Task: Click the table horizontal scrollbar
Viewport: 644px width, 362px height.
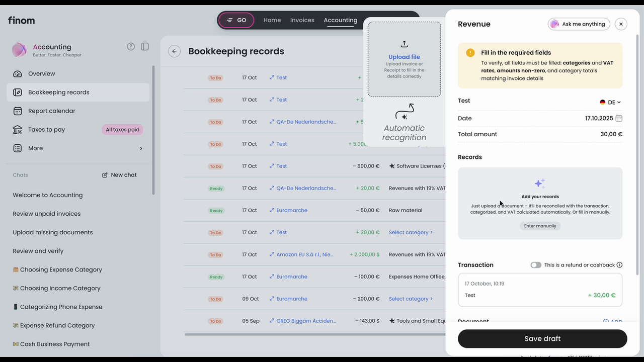Action: pos(315,334)
